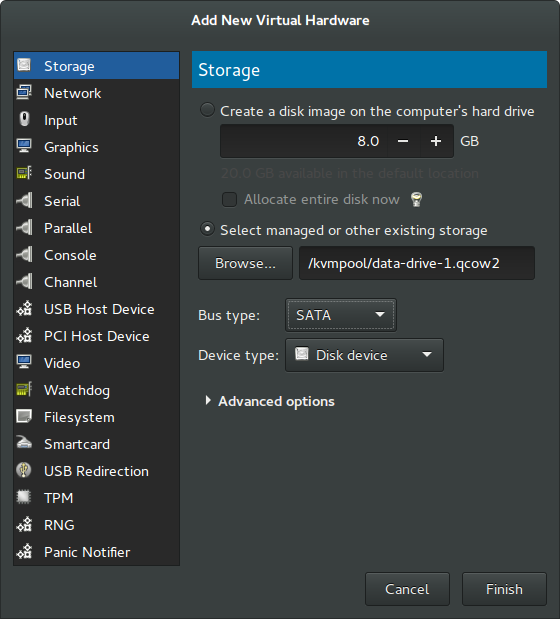Pick the RNG label
The width and height of the screenshot is (560, 619).
coord(59,525)
